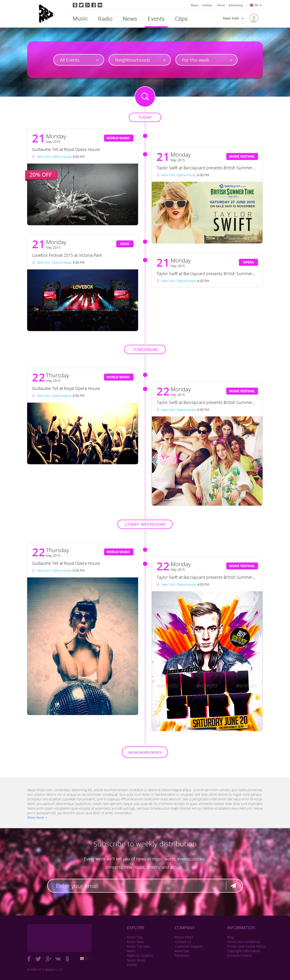Image resolution: width=290 pixels, height=980 pixels.
Task: Go to the Clips menu item
Action: [181, 19]
